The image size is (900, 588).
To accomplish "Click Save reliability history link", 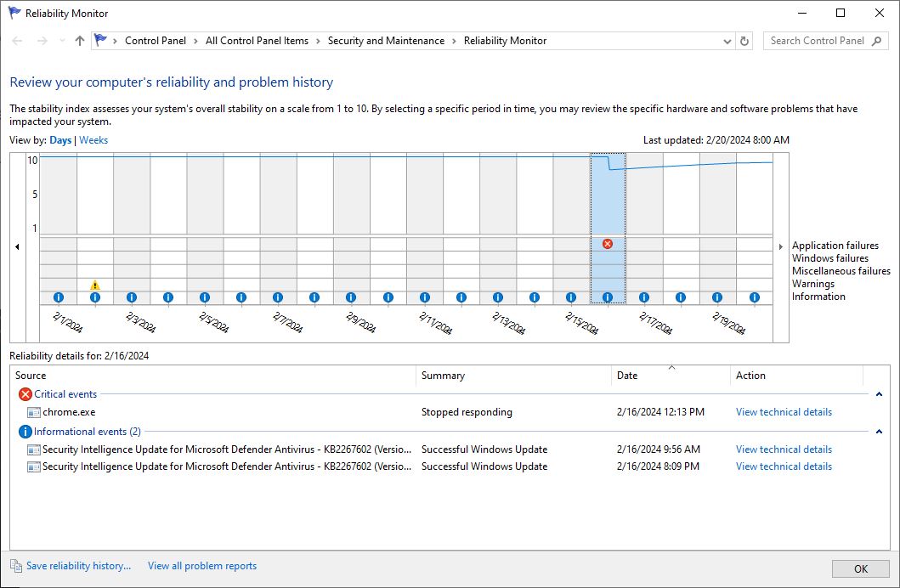I will pyautogui.click(x=78, y=566).
